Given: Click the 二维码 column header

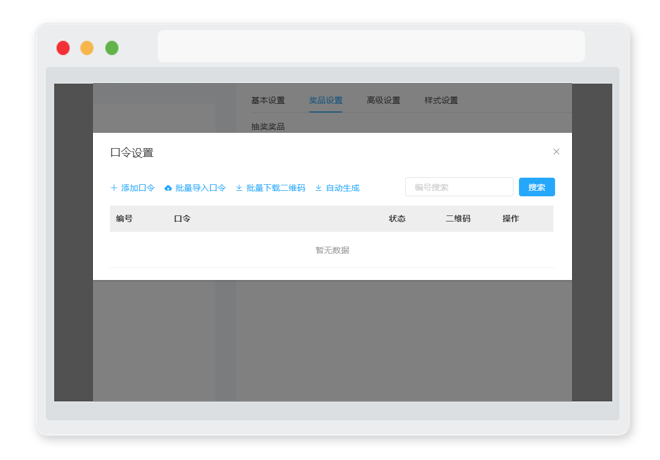Looking at the screenshot, I should point(458,218).
